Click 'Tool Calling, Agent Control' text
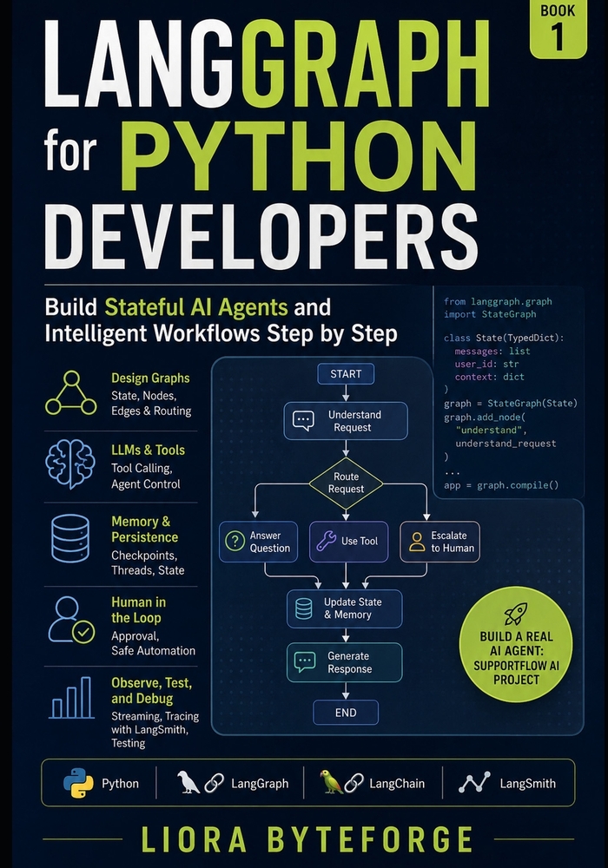Screen dimensions: 608x868 pos(145,476)
